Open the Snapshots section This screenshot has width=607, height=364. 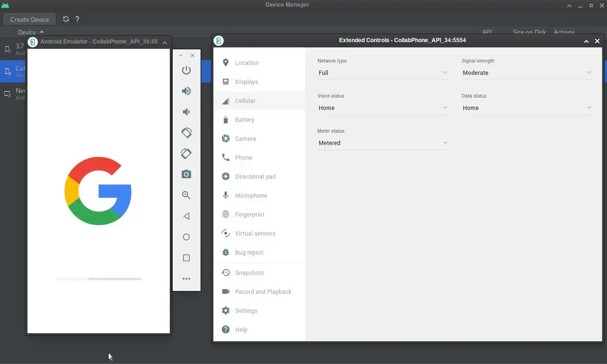click(x=259, y=273)
